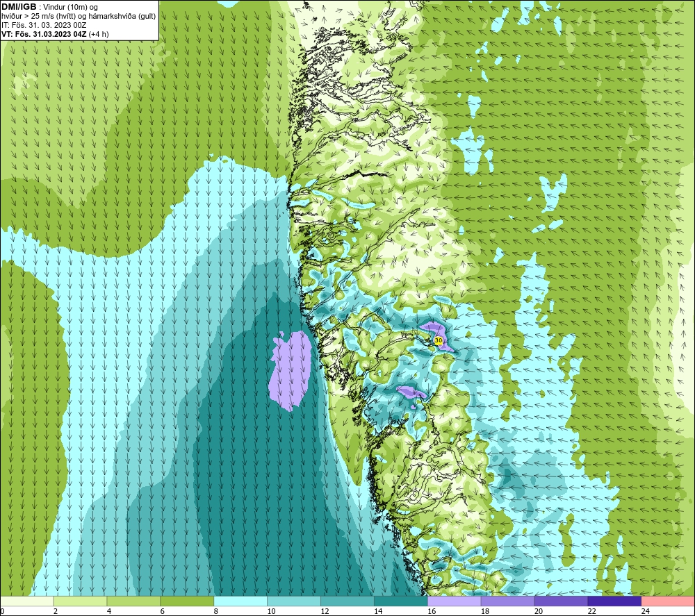695x616 pixels.
Task: Click the scale label '6'
Action: [162, 611]
